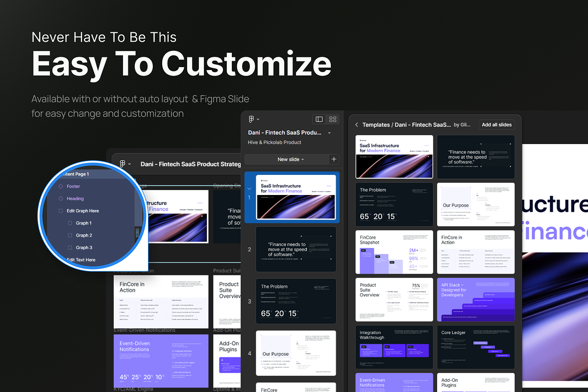The height and width of the screenshot is (392, 588).
Task: Insert the FinCore in Action template slide
Action: 476,252
